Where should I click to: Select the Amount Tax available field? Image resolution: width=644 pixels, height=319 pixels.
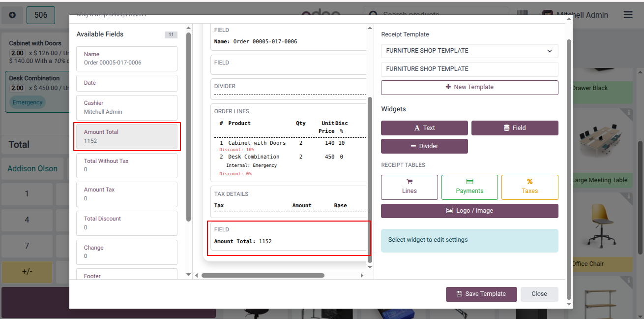pos(127,194)
